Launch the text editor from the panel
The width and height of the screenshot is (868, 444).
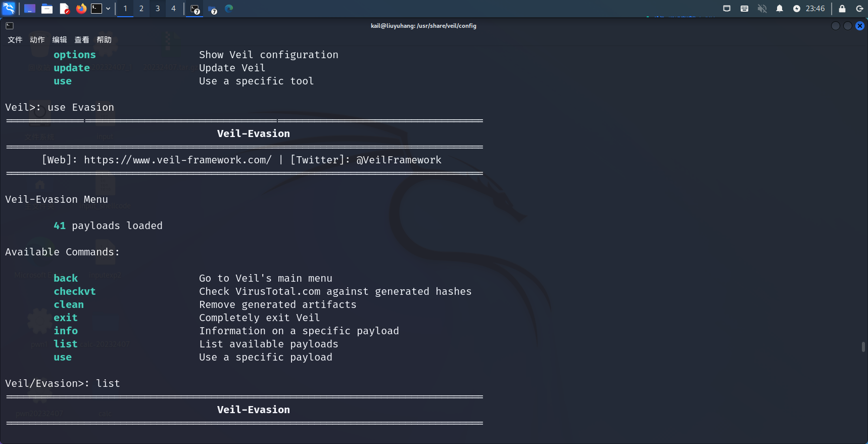coord(64,9)
